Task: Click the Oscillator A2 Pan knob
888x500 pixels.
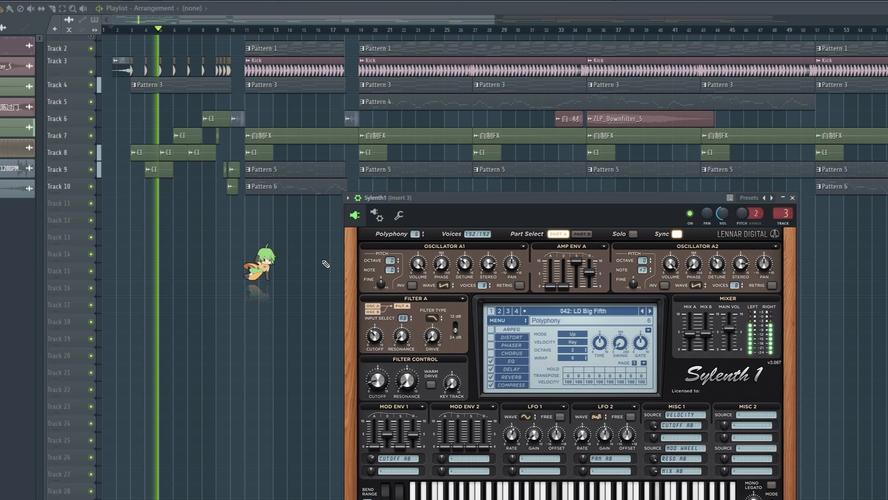Action: pos(764,263)
